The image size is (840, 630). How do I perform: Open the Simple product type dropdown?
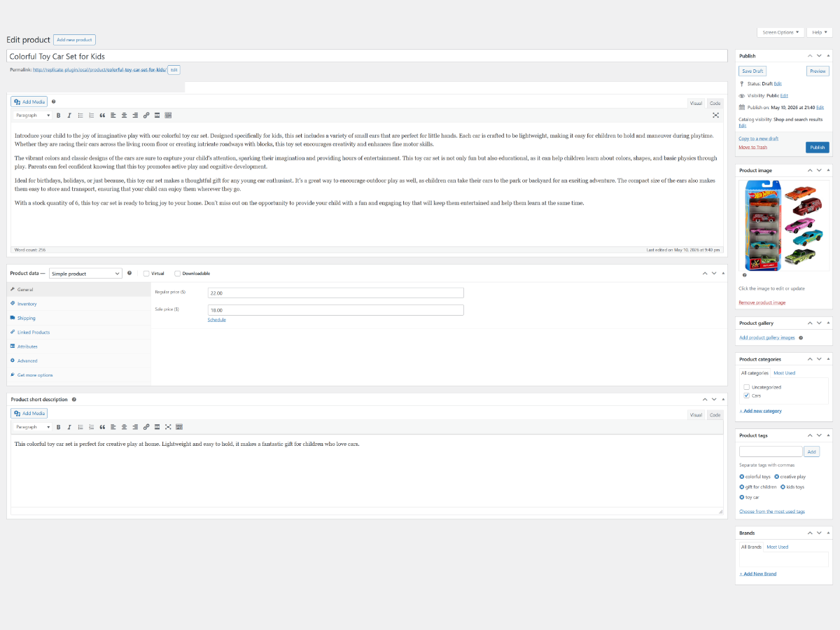(85, 274)
